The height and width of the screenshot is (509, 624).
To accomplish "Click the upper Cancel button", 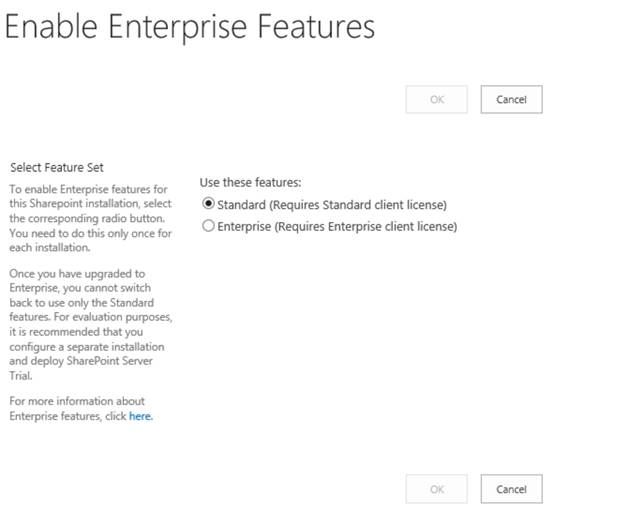I will (511, 99).
